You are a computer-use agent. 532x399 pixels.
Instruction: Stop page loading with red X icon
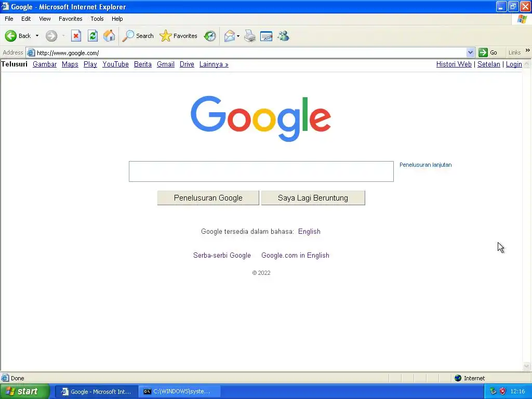[x=76, y=36]
